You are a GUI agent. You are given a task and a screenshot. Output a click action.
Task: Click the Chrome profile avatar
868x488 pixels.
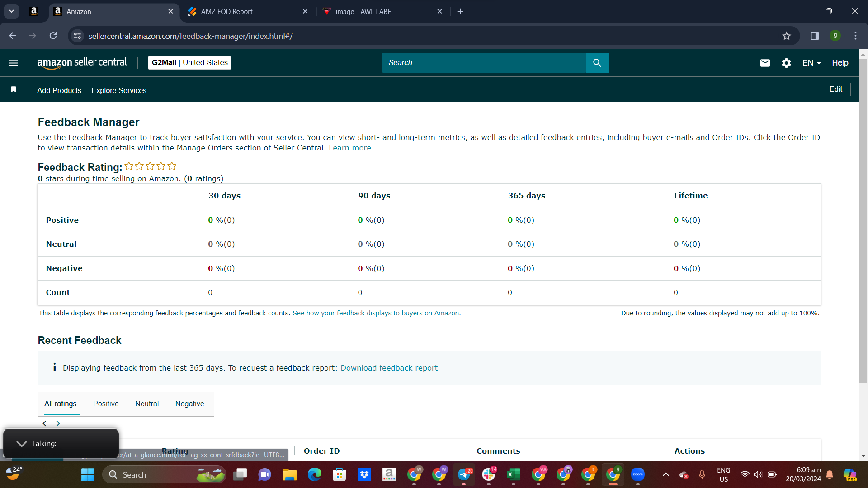(835, 35)
